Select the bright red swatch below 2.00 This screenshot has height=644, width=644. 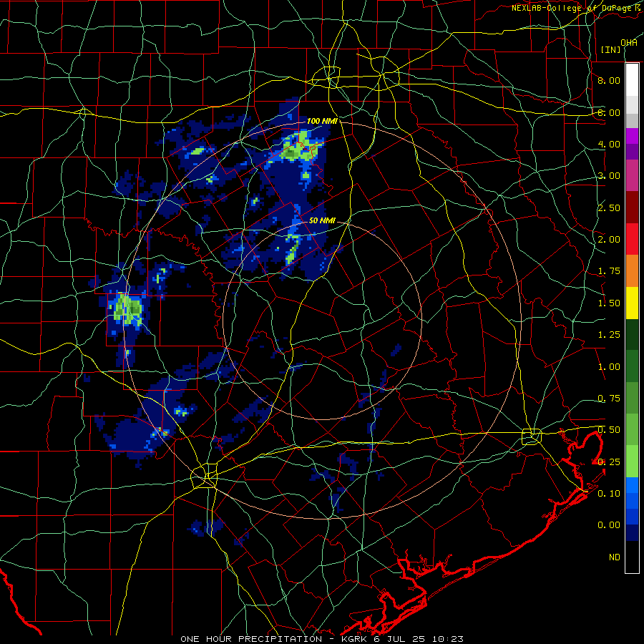coord(632,240)
